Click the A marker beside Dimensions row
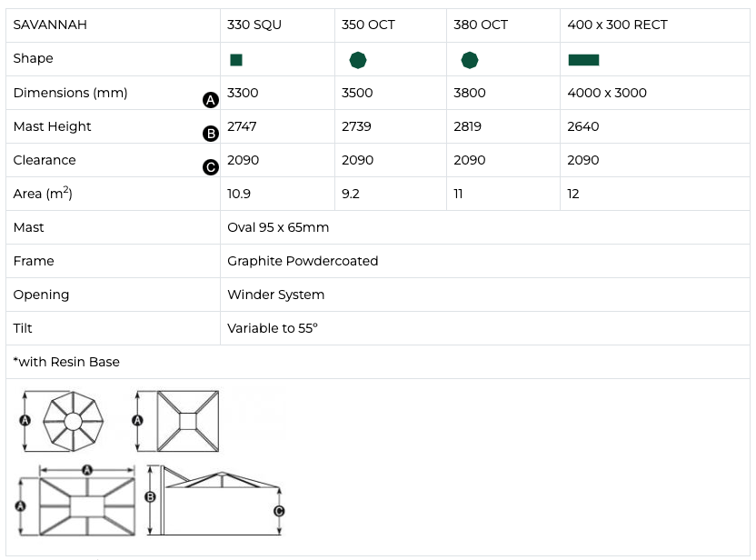This screenshot has height=560, width=756. [x=211, y=100]
